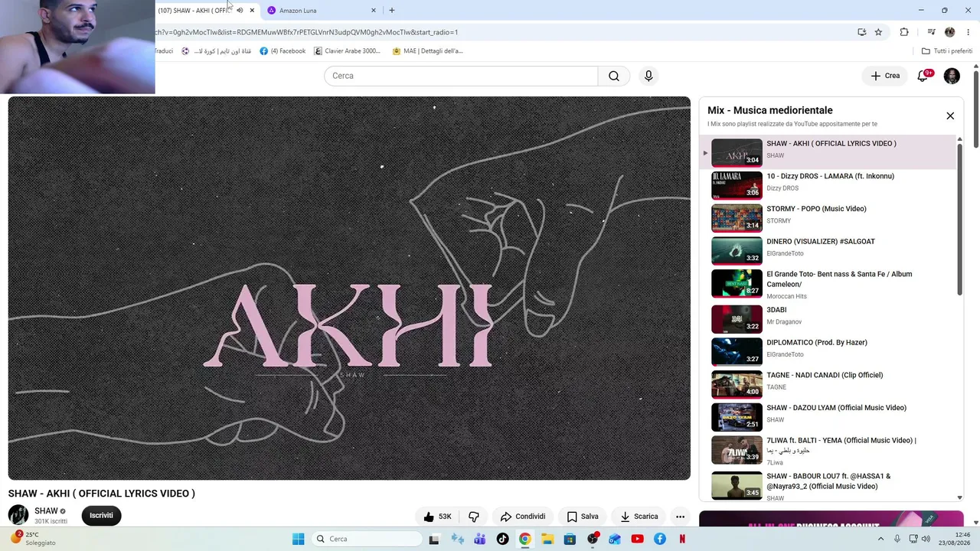The width and height of the screenshot is (980, 551).
Task: Open the Facebook bookmark
Action: 283,51
